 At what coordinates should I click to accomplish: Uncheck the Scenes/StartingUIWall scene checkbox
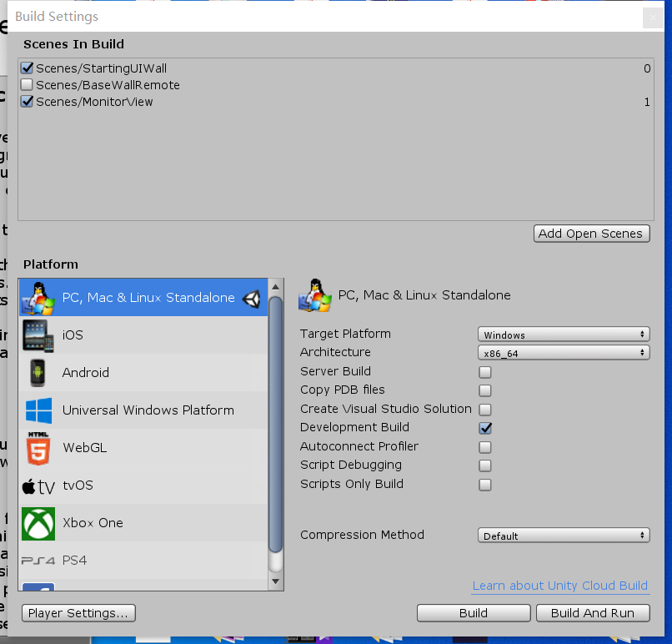tap(27, 68)
